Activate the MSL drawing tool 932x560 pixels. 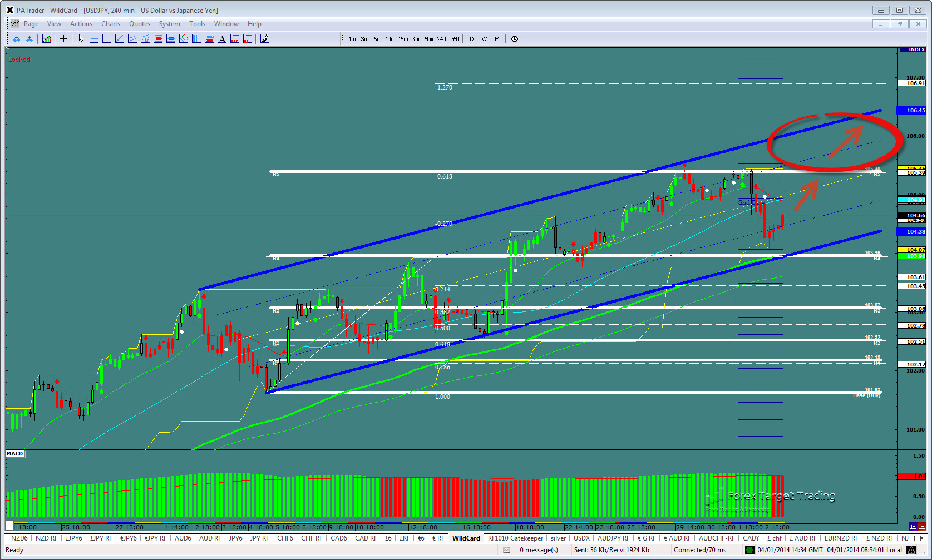248,39
